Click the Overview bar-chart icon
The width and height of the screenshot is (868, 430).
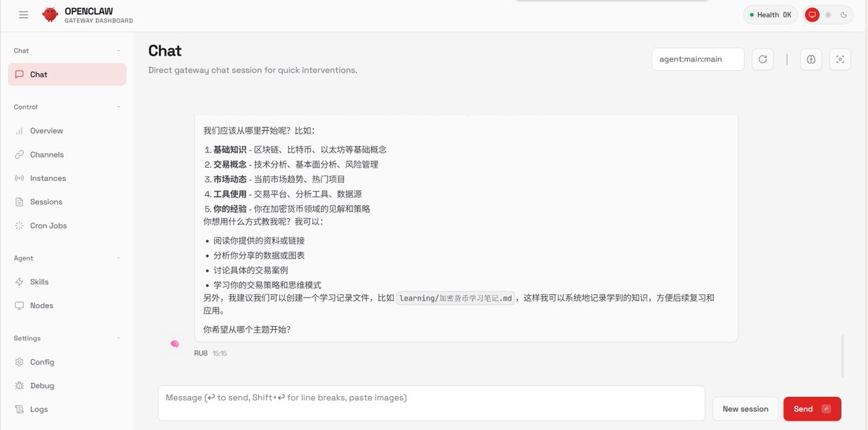click(20, 131)
